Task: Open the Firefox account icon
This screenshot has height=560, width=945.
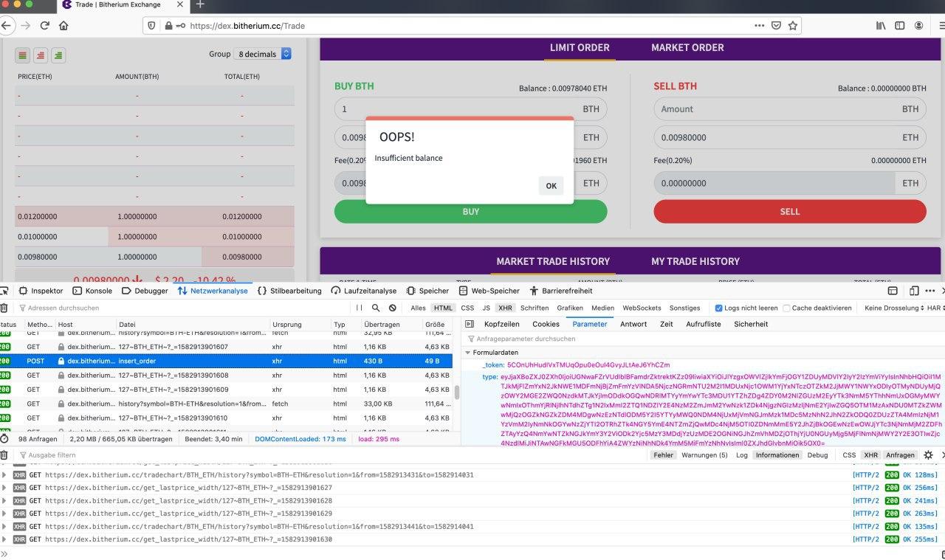Action: [919, 25]
